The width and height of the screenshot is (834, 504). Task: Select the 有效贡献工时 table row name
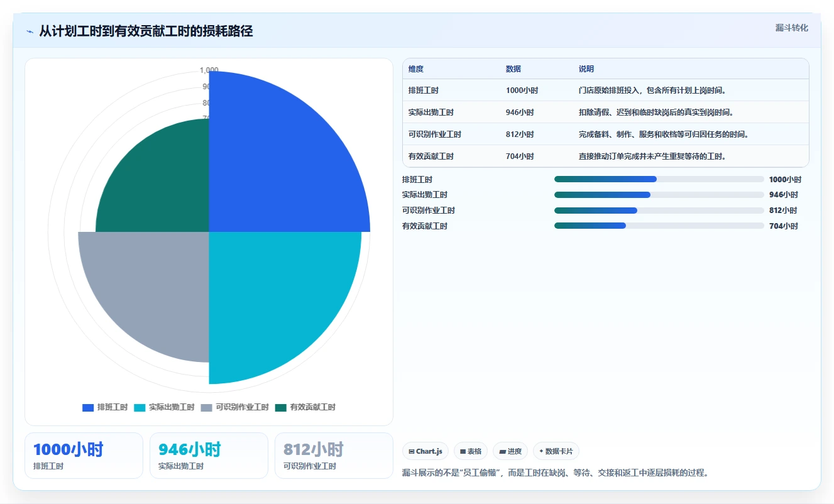431,156
